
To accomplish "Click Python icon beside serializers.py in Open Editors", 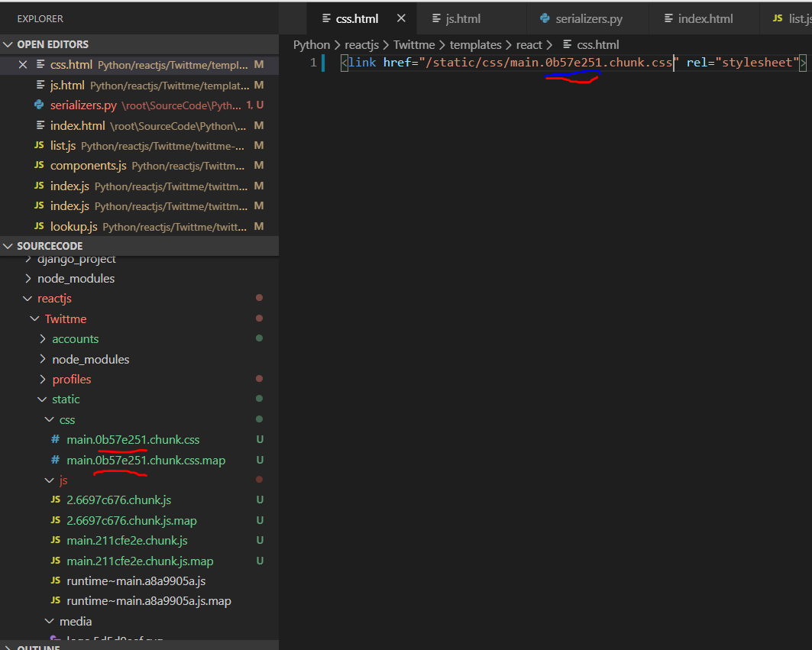I will [x=39, y=105].
